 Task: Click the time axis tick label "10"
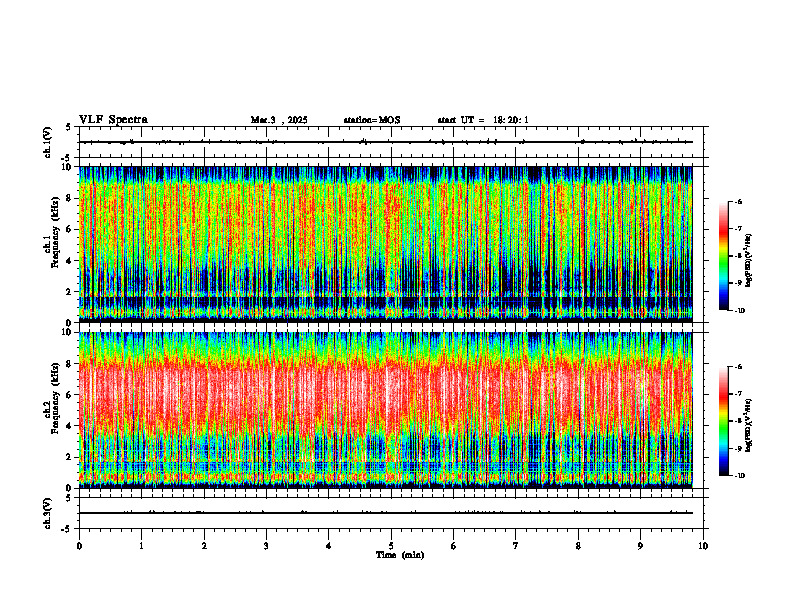click(703, 546)
